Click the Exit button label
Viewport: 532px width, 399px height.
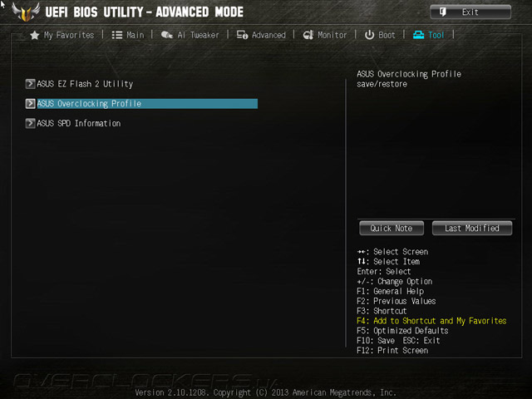coord(470,12)
